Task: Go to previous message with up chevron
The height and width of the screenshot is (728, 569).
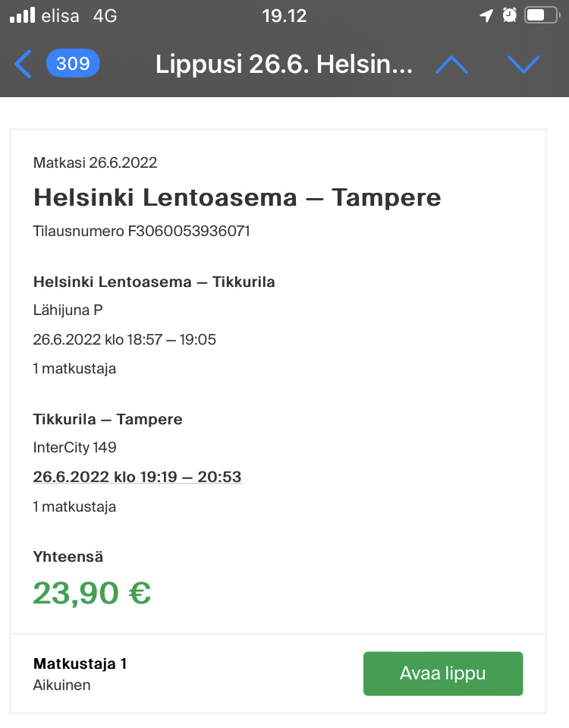Action: pos(451,65)
